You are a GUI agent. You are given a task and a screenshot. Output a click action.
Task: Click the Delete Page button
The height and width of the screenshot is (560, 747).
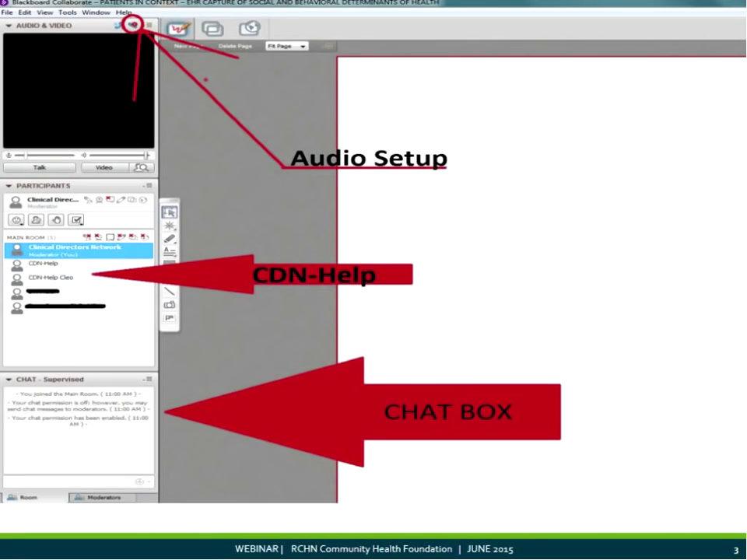pos(233,47)
